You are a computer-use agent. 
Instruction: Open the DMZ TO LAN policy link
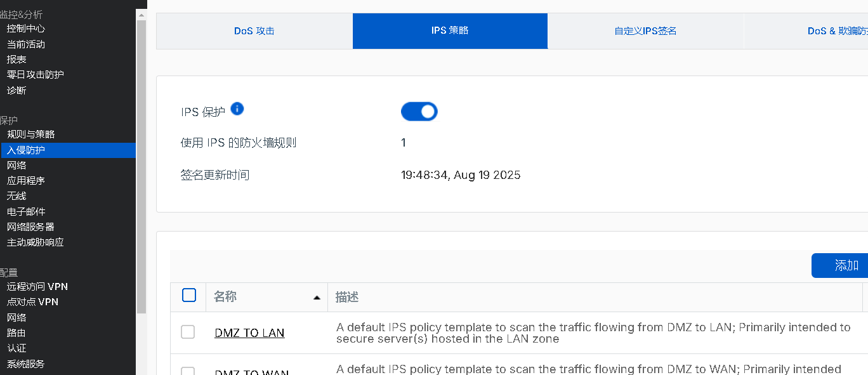249,332
